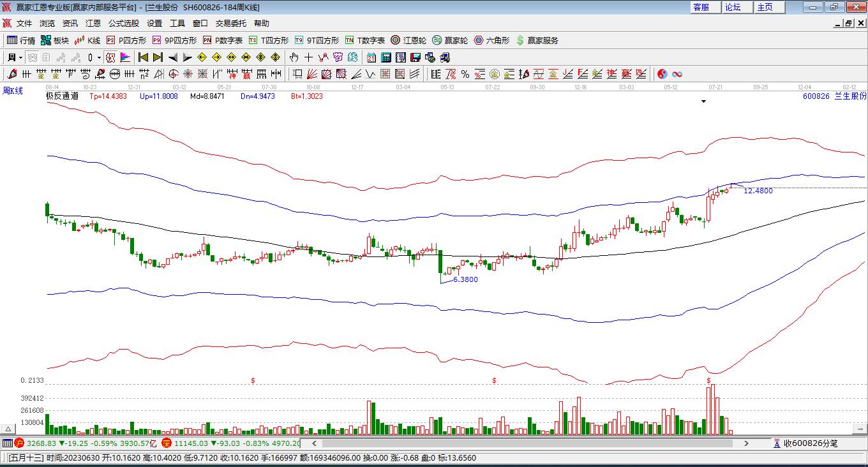Open the calculator icon in toolbar

click(385, 57)
